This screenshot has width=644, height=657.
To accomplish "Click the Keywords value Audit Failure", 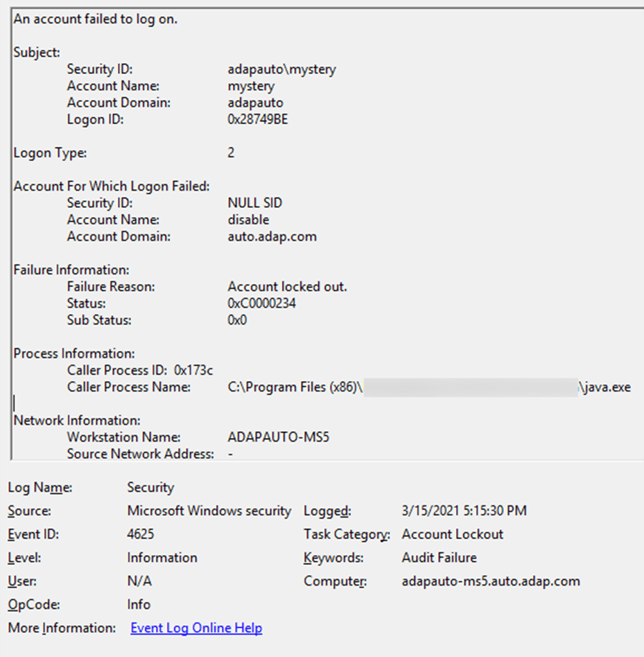I will click(439, 557).
